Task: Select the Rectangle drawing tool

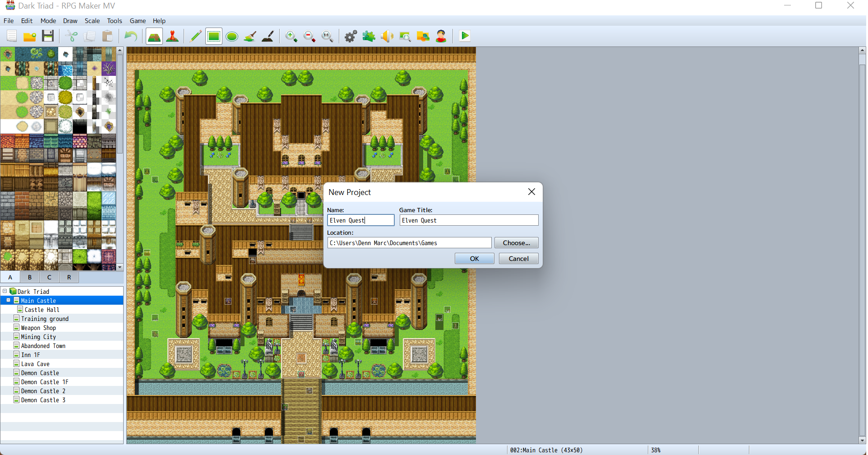Action: [214, 36]
